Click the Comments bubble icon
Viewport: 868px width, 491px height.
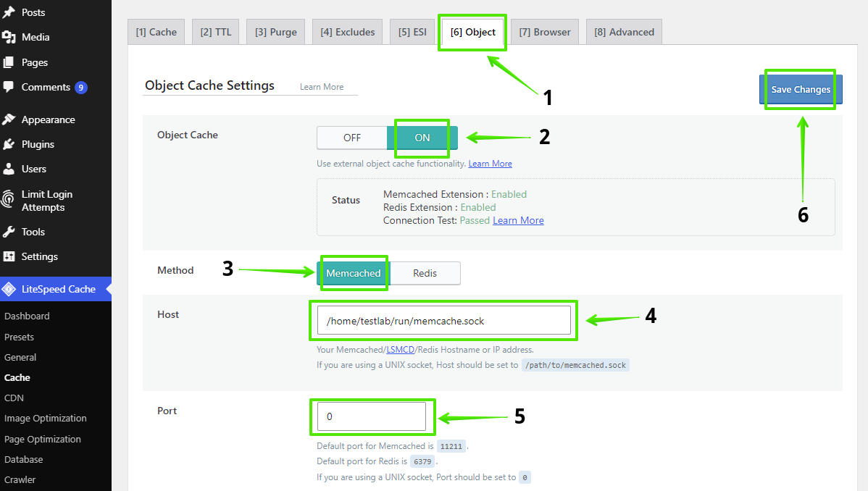pos(8,87)
